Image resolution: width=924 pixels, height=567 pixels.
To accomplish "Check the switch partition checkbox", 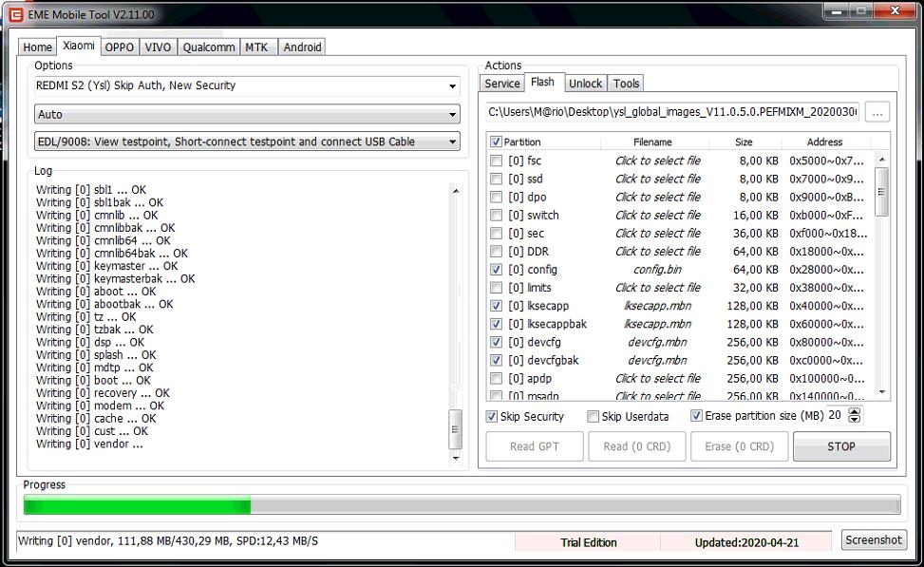I will (x=496, y=216).
